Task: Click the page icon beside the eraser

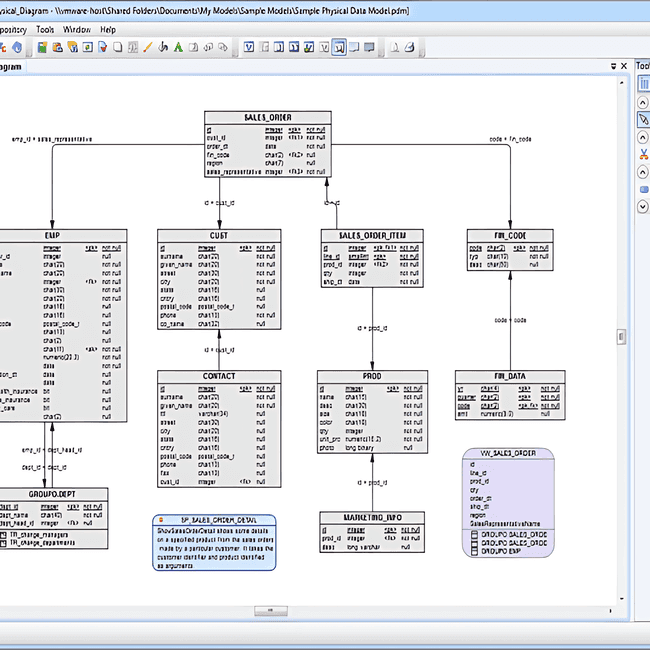Action: point(395,47)
